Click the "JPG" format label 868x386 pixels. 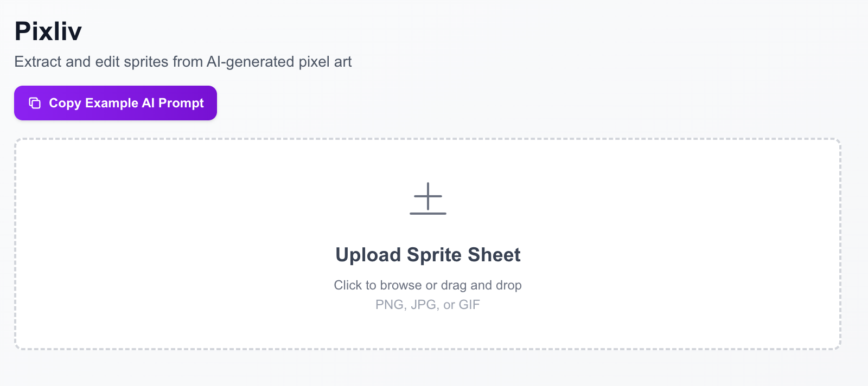tap(424, 305)
